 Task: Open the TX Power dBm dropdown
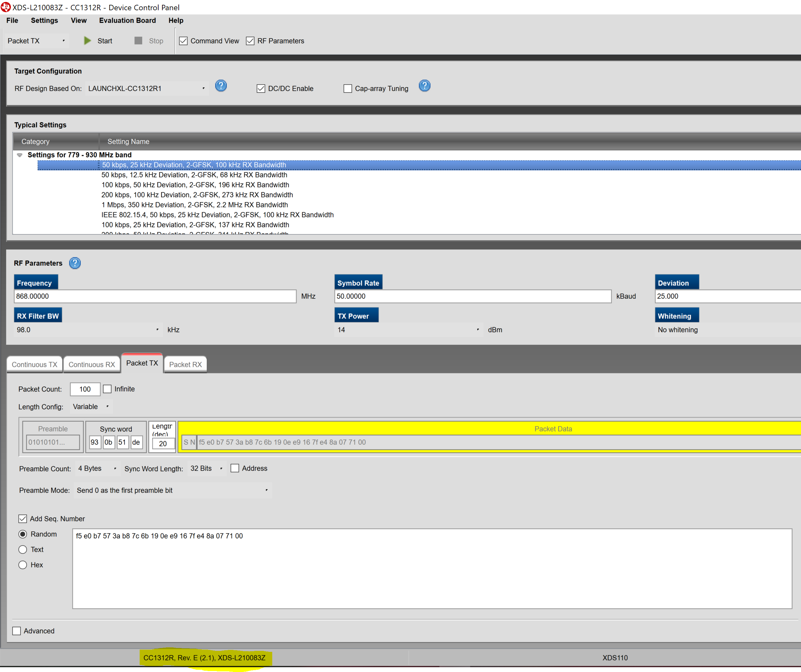(478, 330)
